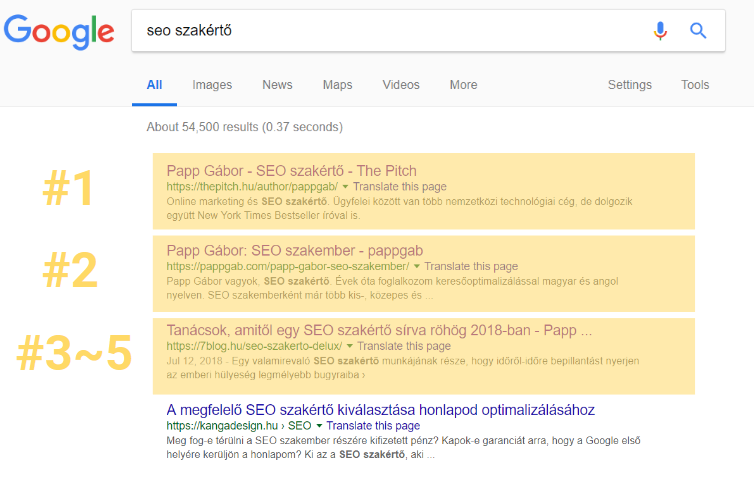Image resolution: width=754 pixels, height=480 pixels.
Task: Open 'Papp Gábor: SEO szakember - pappgab' result
Action: [294, 251]
